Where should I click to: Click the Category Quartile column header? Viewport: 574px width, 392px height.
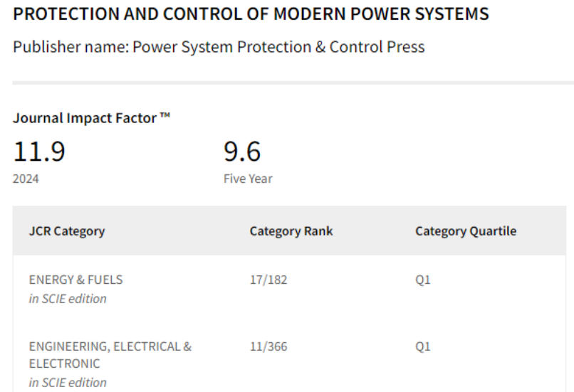(466, 231)
